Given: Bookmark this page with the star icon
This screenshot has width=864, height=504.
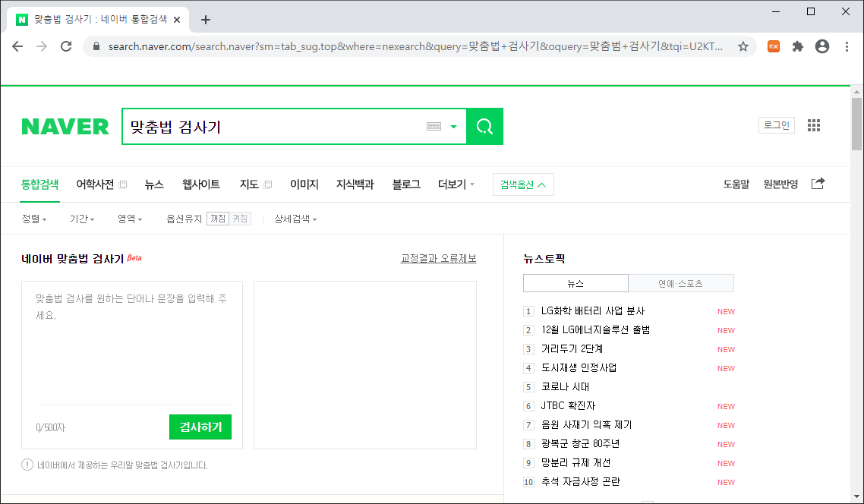Looking at the screenshot, I should tap(743, 46).
